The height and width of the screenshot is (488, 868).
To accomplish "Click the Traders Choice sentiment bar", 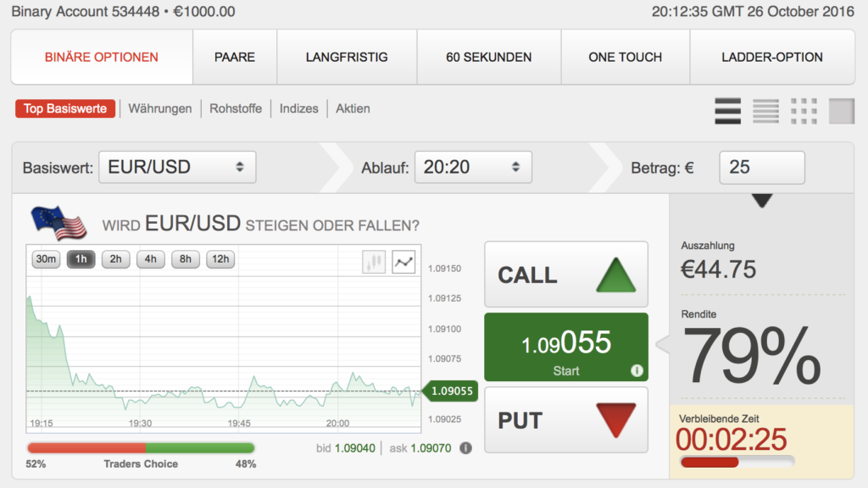I will click(142, 448).
